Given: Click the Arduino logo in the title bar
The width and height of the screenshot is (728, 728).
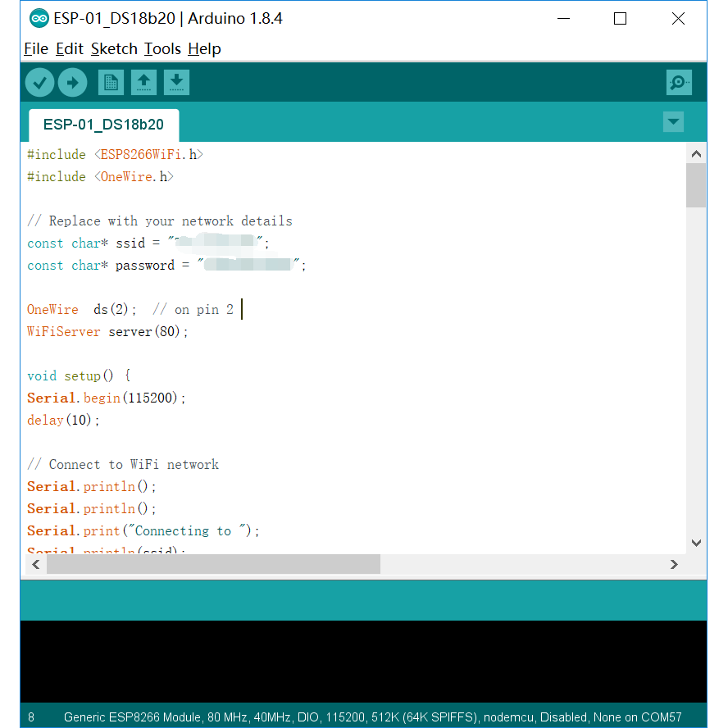Looking at the screenshot, I should (39, 18).
